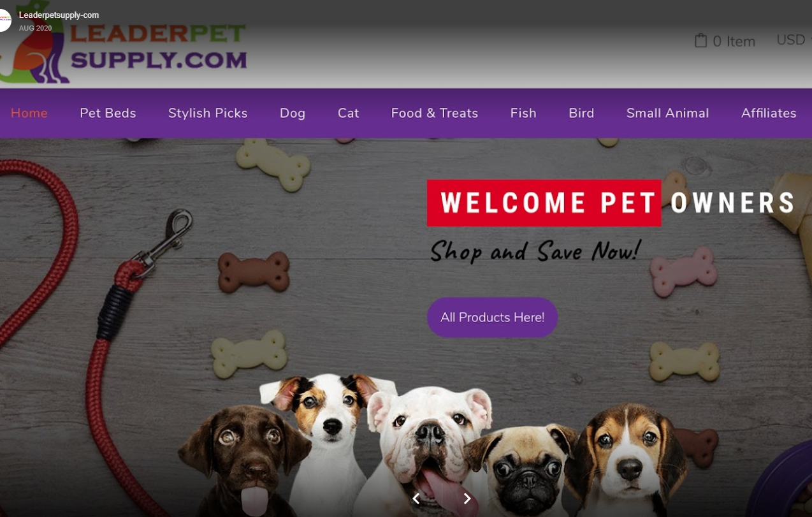Go to Food & Treats

pyautogui.click(x=435, y=113)
